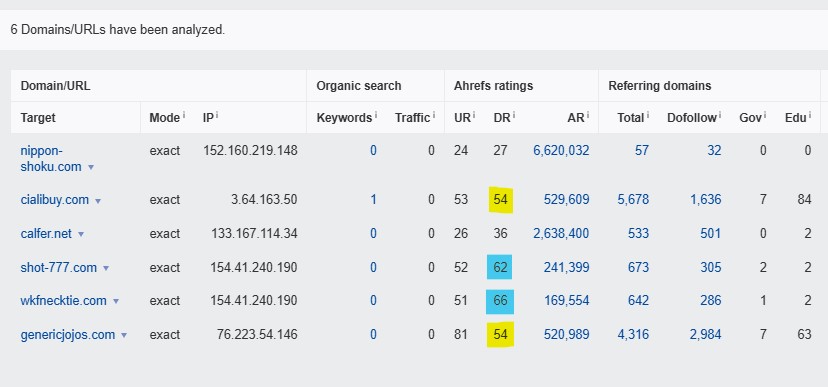The width and height of the screenshot is (828, 387).
Task: Open total referring domains 57 for nippon-shoku.com
Action: 642,150
